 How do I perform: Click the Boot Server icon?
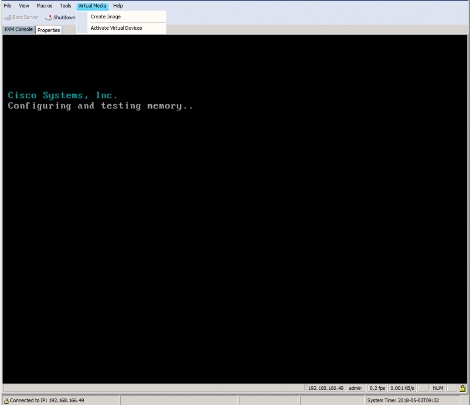[8, 17]
